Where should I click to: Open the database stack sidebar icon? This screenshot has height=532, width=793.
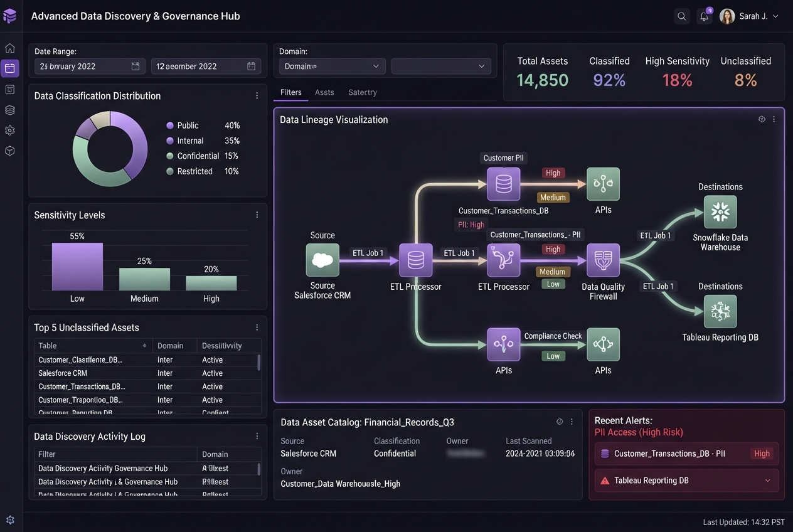(x=10, y=110)
